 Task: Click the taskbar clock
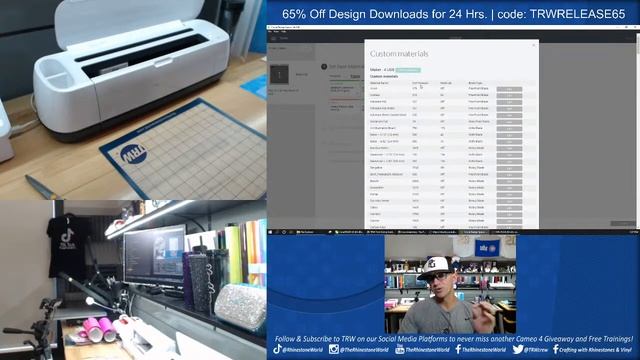click(633, 232)
